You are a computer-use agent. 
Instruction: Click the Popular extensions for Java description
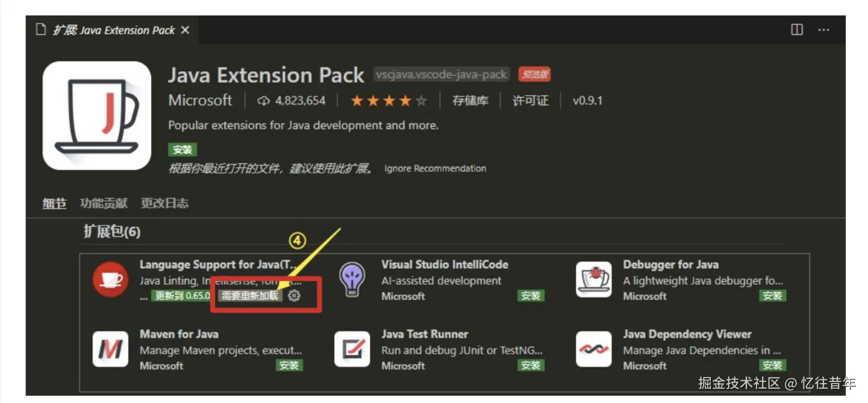[x=303, y=125]
